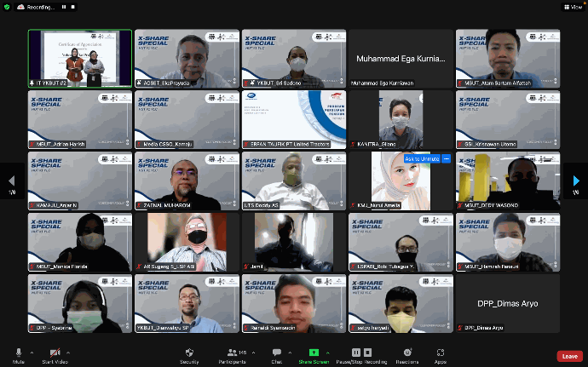Select the IT YKBUT 02 video thumbnail
588x367 pixels.
pos(80,58)
